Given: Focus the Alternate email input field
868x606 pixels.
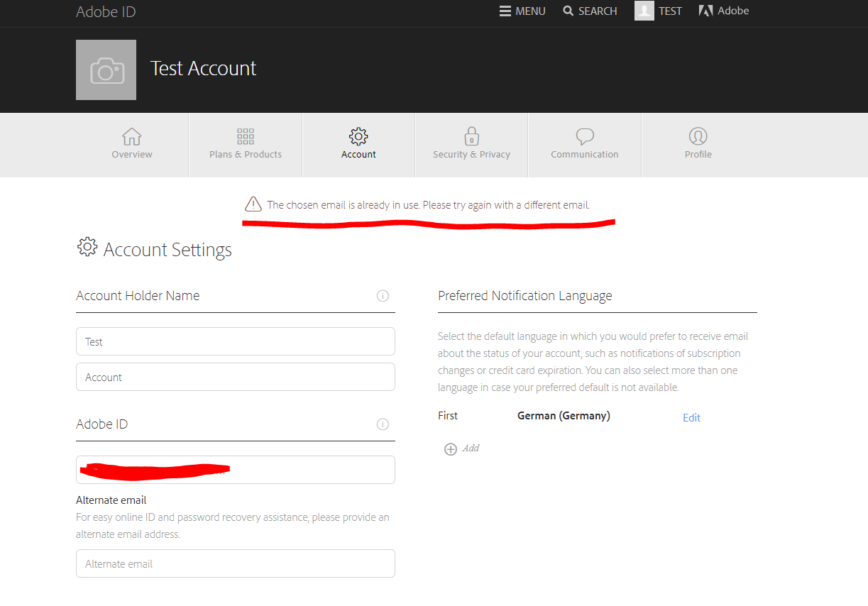Looking at the screenshot, I should [235, 563].
